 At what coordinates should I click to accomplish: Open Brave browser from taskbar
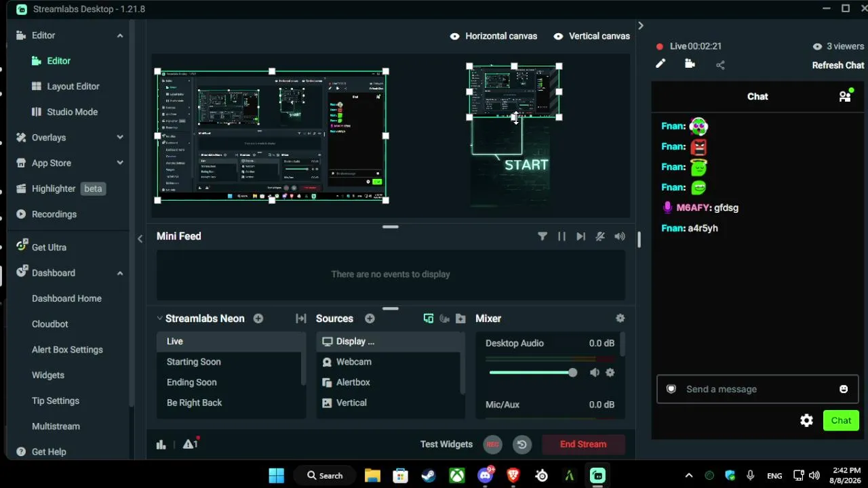513,475
